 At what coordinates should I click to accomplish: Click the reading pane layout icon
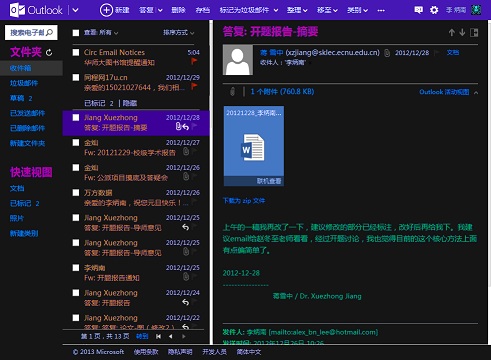tap(474, 32)
